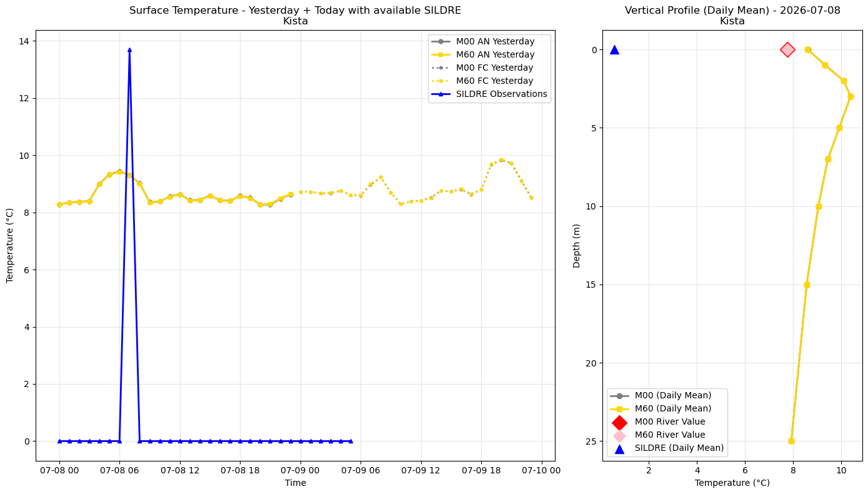This screenshot has width=868, height=494.
Task: Click the '25' depth tick label
Action: tap(592, 441)
